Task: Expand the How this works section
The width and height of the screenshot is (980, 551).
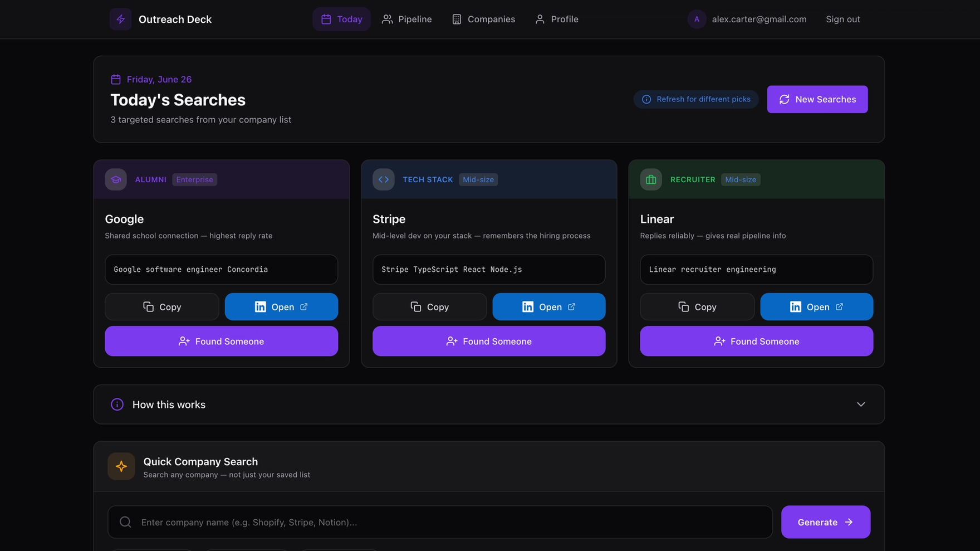Action: [x=489, y=404]
